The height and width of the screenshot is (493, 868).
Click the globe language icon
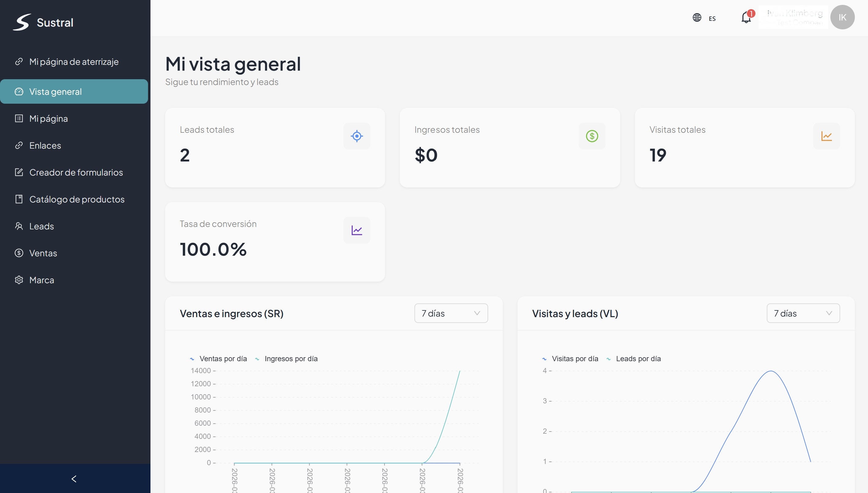coord(697,17)
